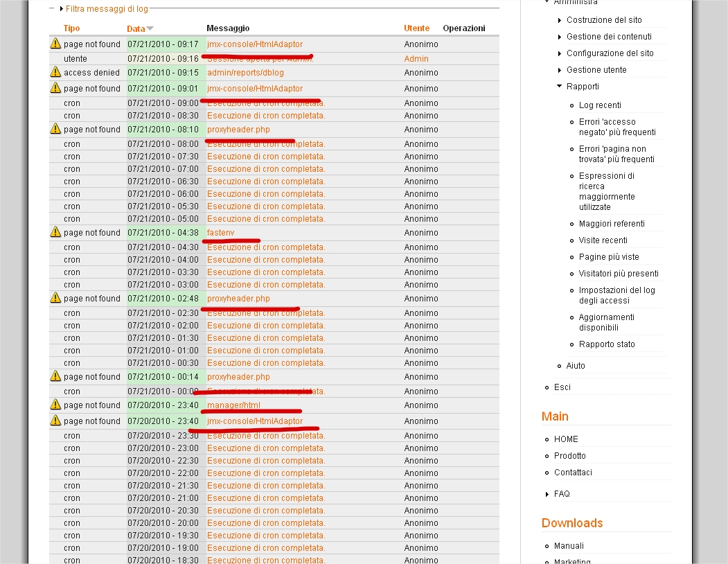Collapse the Rapporti menu

click(x=560, y=87)
